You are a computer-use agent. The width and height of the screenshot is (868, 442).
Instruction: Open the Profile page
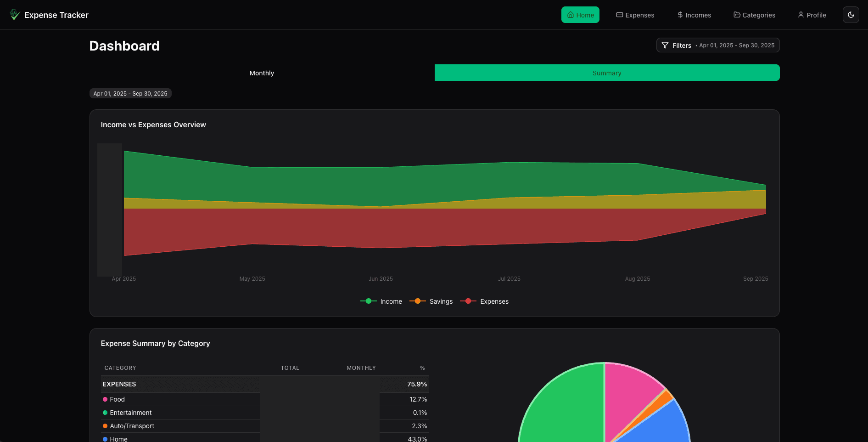pos(812,15)
